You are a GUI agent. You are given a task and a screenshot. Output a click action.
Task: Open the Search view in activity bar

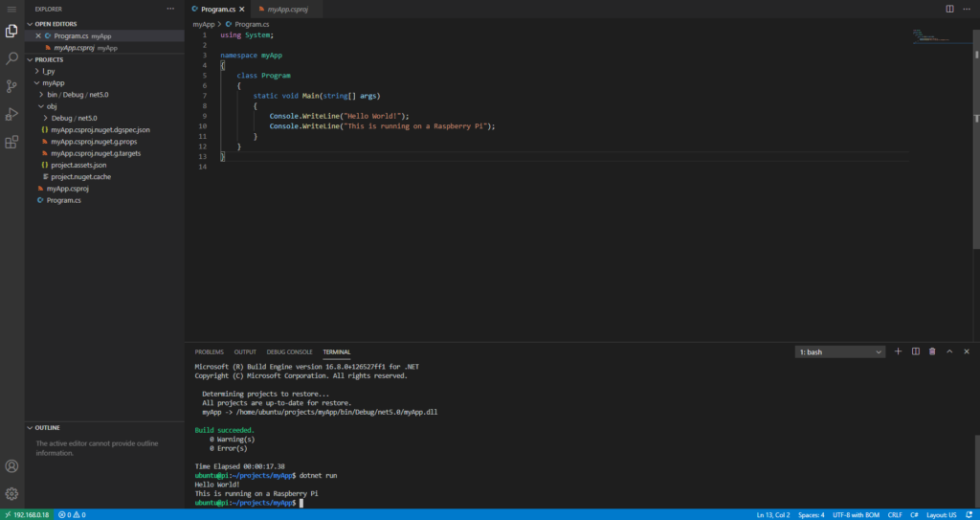(11, 58)
